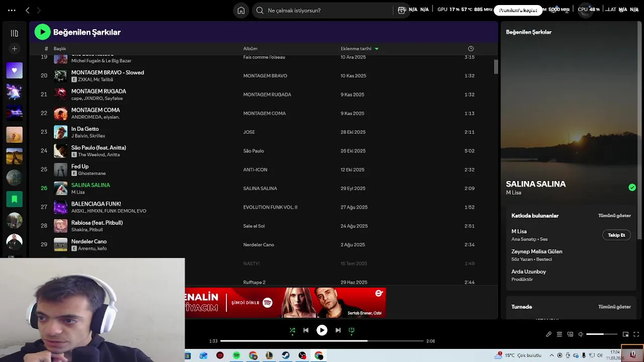Viewport: 644px width, 362px height.
Task: Open the weather widget 18°C Çok bulutlu
Action: pyautogui.click(x=519, y=355)
